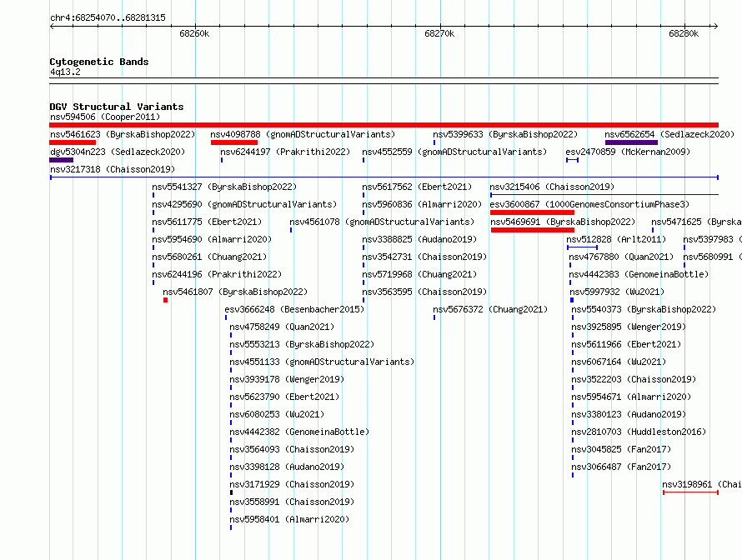Open nsv3066487 (Fan2017) variant
The height and width of the screenshot is (560, 742).
click(x=621, y=467)
